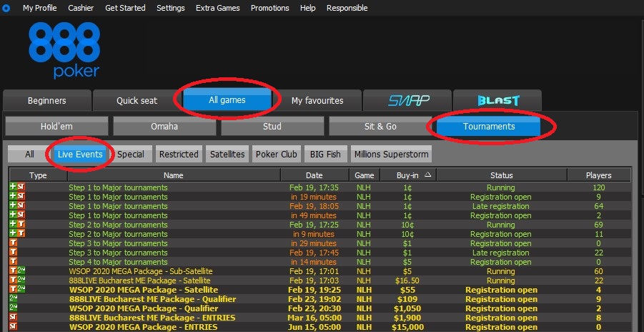This screenshot has width=644, height=332.
Task: Sort by the Players column header
Action: 598,175
